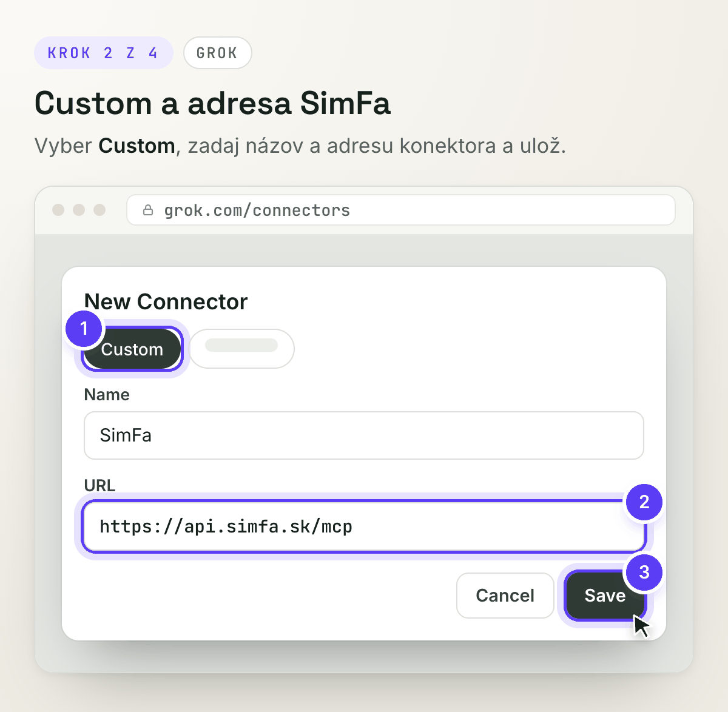This screenshot has height=712, width=728.
Task: Click the Name label above the field
Action: coord(107,395)
